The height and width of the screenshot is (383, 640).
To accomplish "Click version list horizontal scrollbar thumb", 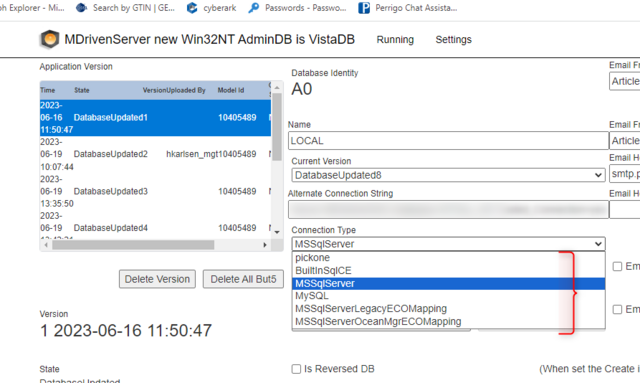I will (x=133, y=245).
